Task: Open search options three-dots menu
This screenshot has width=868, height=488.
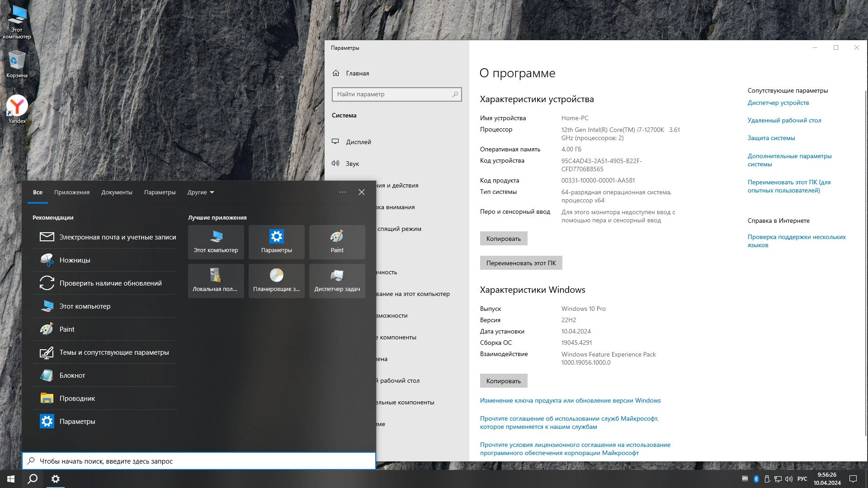Action: click(342, 192)
